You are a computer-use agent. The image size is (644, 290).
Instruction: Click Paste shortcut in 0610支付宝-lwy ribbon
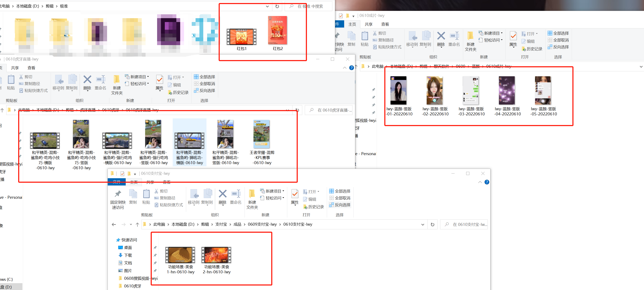click(168, 205)
